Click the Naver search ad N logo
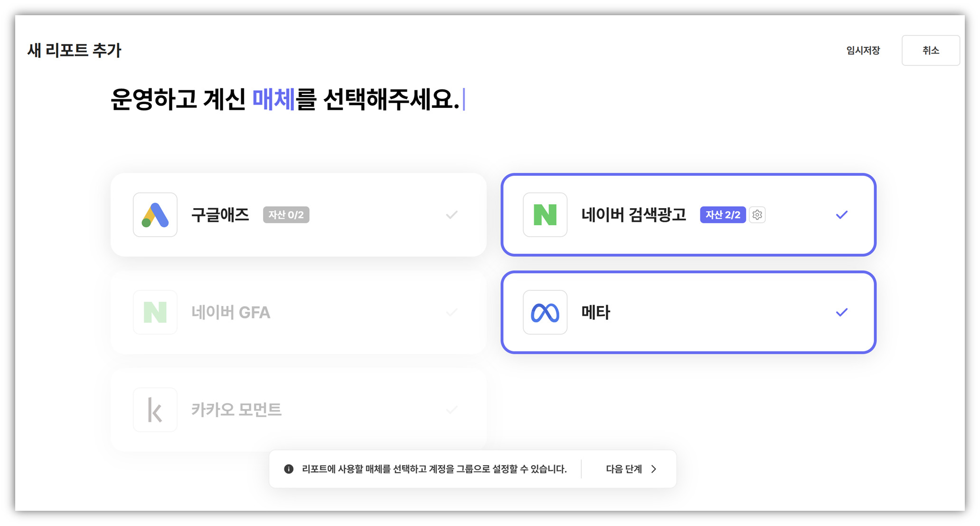Screen dimensions: 980x526 pyautogui.click(x=545, y=215)
